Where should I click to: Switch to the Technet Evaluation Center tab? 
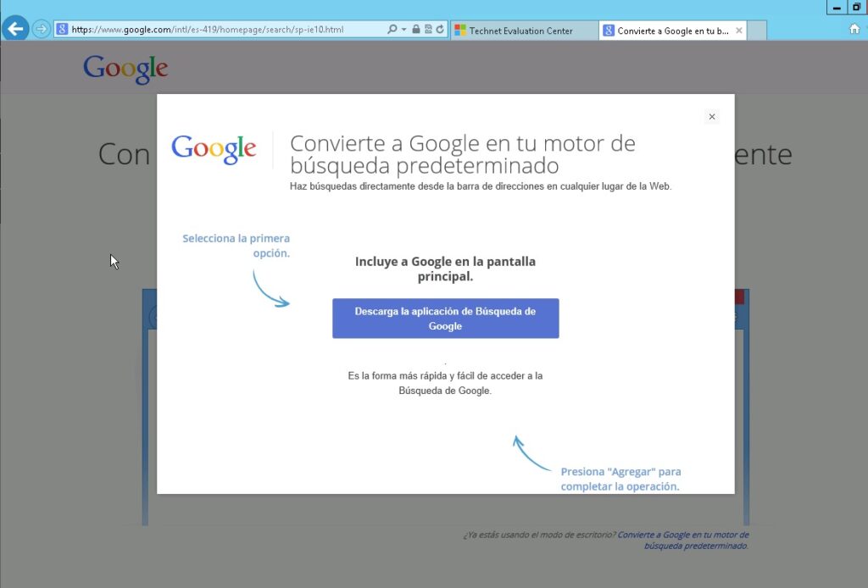click(x=524, y=31)
